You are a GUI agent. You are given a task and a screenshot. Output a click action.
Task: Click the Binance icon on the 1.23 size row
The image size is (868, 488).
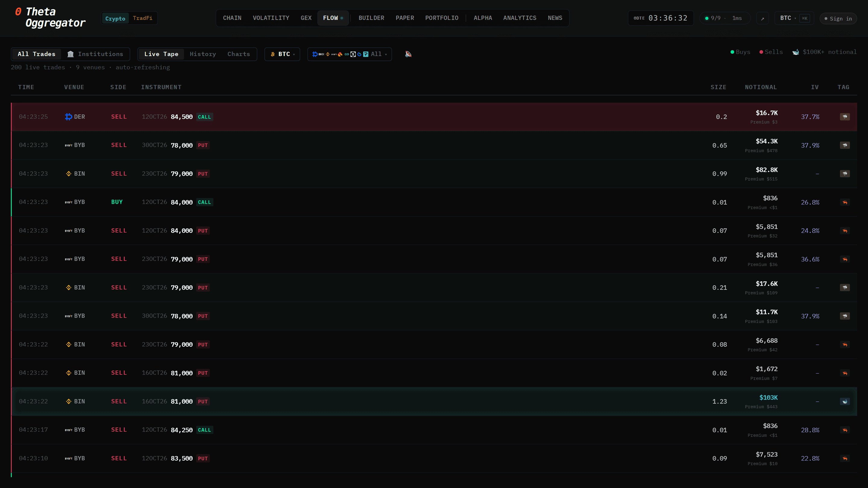[68, 402]
